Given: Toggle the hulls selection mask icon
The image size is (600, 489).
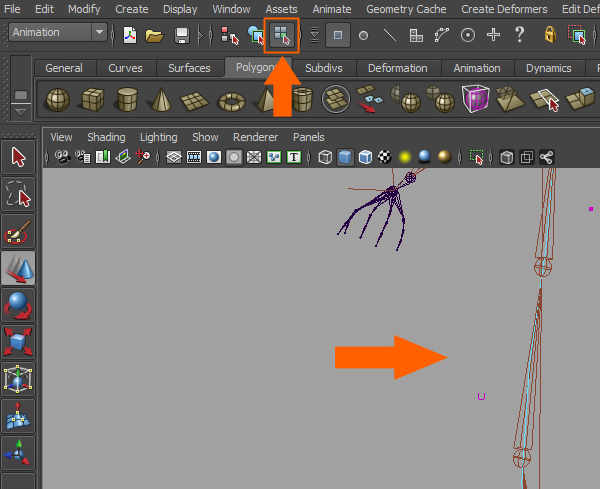Looking at the screenshot, I should point(442,35).
